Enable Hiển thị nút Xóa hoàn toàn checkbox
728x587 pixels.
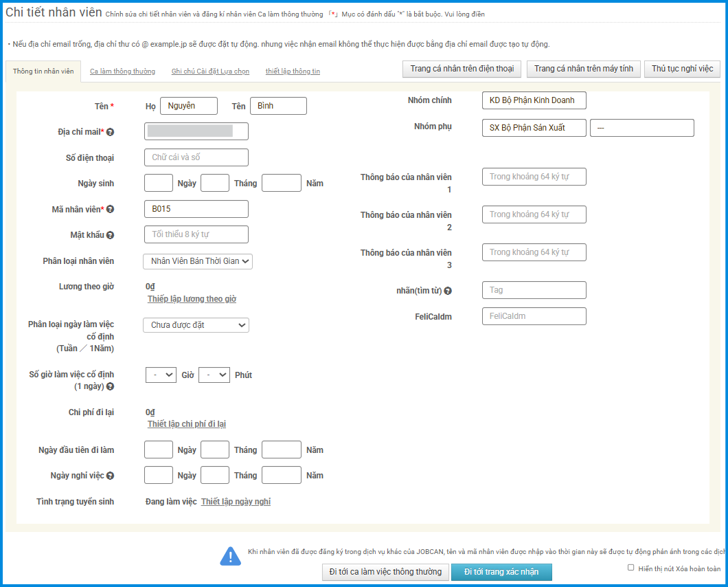point(631,568)
